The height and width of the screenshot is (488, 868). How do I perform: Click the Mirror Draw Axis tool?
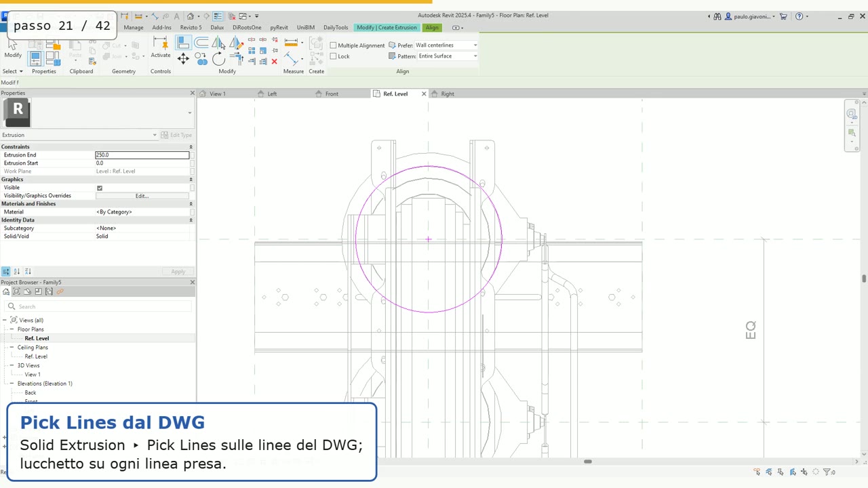(x=235, y=43)
